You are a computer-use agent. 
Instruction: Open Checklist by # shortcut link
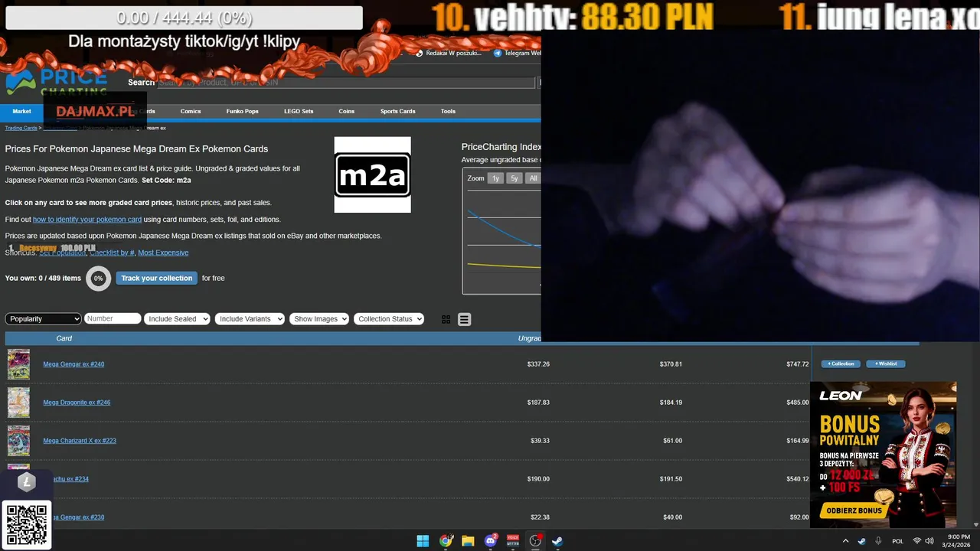(x=112, y=253)
